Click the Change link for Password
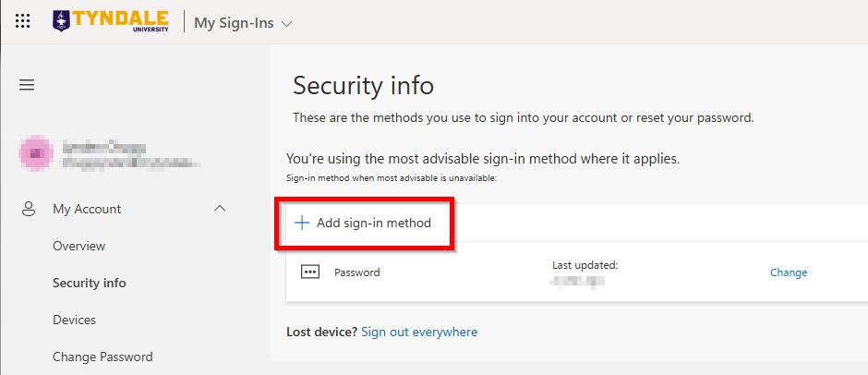The height and width of the screenshot is (375, 868). pyautogui.click(x=789, y=272)
